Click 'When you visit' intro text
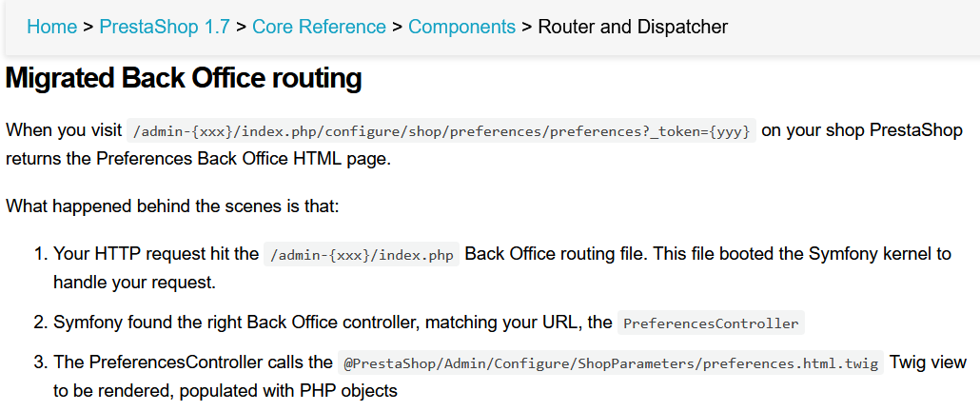 (64, 130)
